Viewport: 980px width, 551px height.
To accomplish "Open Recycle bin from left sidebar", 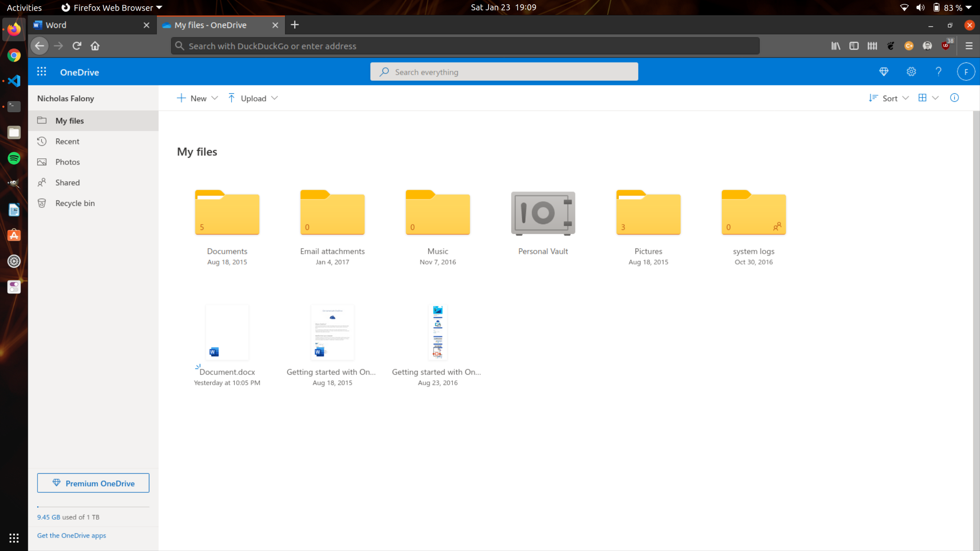I will [x=74, y=202].
